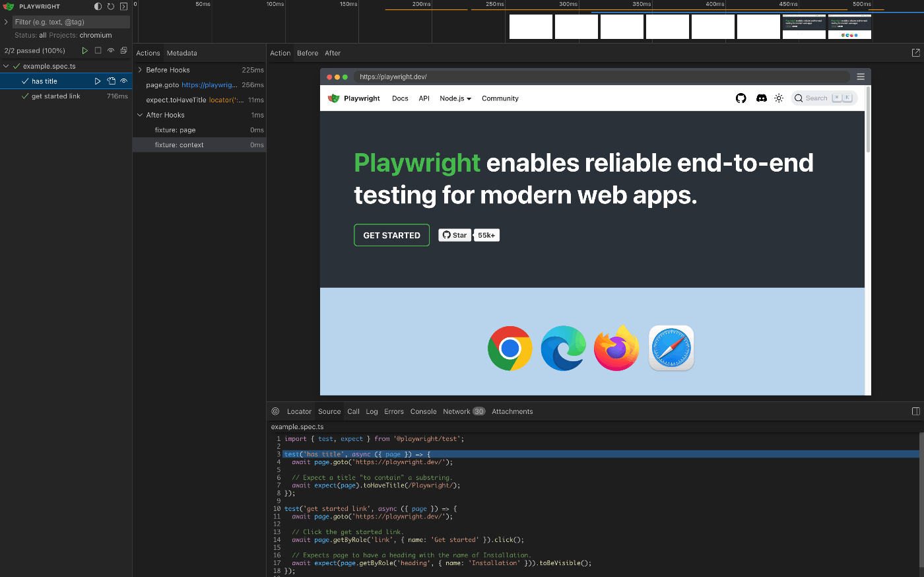Open the Node.js language dropdown

pyautogui.click(x=455, y=98)
